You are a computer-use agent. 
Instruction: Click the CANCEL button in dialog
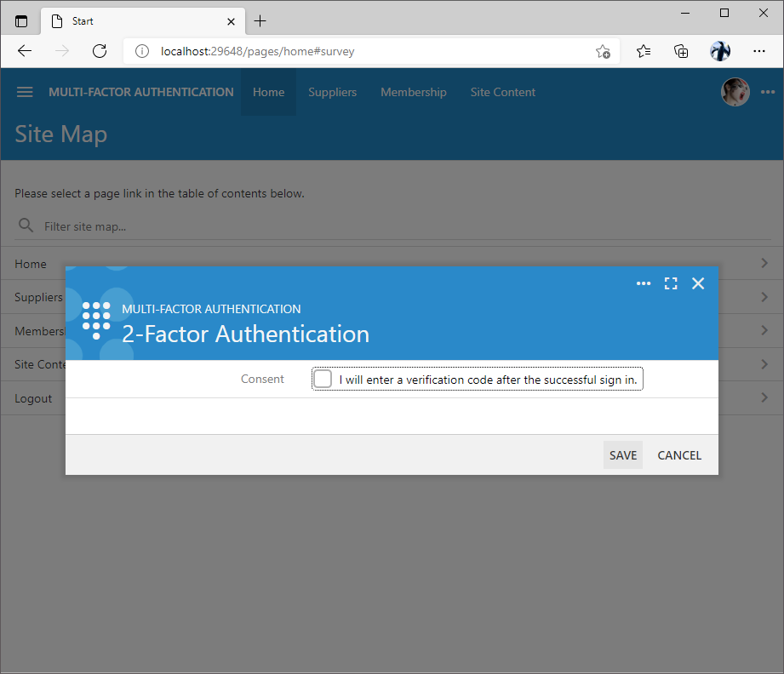(679, 455)
